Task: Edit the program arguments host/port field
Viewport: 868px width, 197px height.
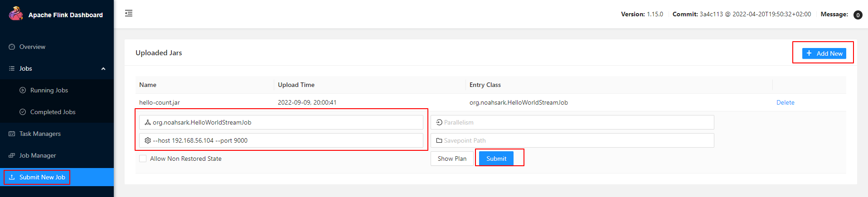Action: pos(281,140)
